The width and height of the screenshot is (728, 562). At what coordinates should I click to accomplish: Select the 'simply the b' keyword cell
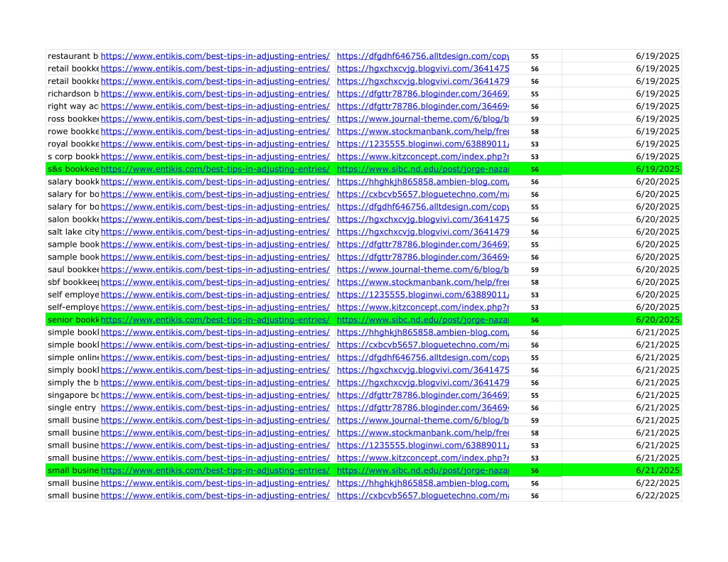(x=73, y=382)
